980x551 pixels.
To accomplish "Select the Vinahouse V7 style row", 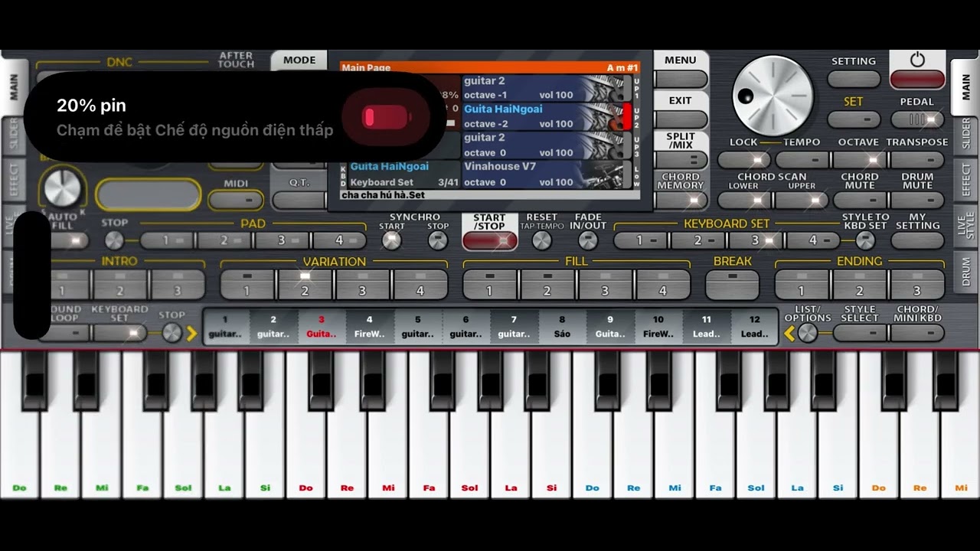I will [549, 174].
